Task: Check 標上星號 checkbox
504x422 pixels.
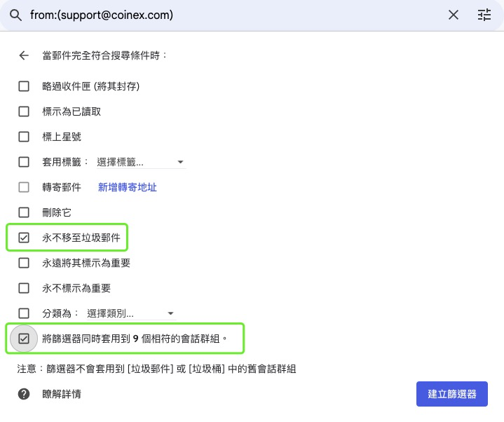Action: (24, 137)
